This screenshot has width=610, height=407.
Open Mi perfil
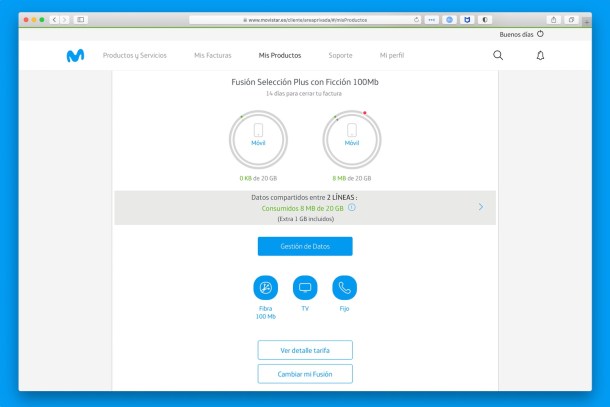point(392,55)
